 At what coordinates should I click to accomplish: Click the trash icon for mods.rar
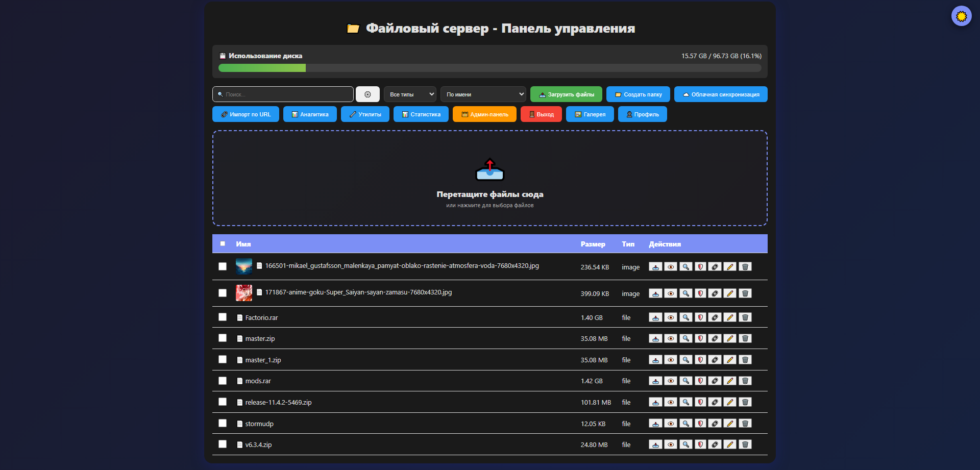pos(745,381)
